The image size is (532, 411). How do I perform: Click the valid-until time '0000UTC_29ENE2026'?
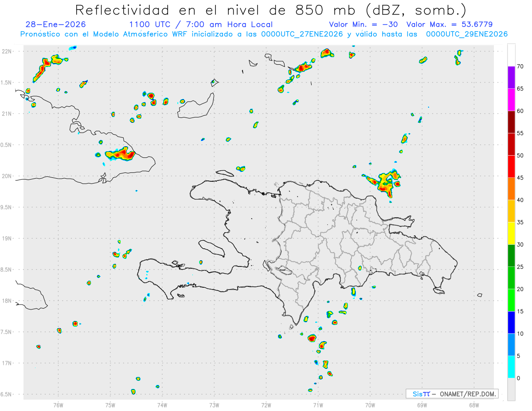click(x=467, y=34)
